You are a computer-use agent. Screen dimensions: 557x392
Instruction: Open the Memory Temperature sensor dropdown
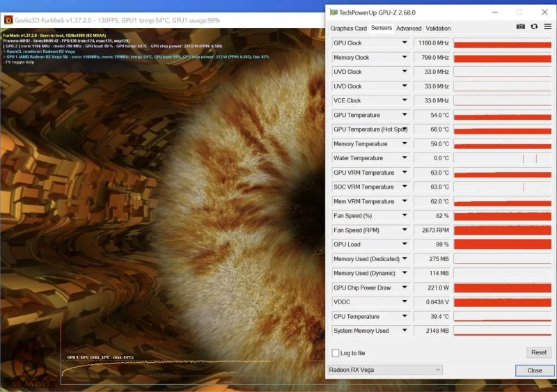[x=405, y=143]
